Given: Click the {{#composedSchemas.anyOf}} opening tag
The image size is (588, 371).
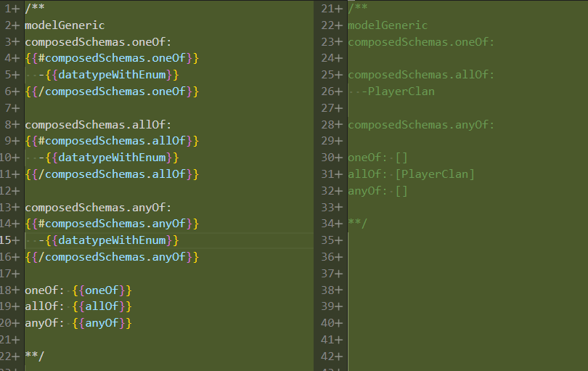Looking at the screenshot, I should (x=112, y=224).
